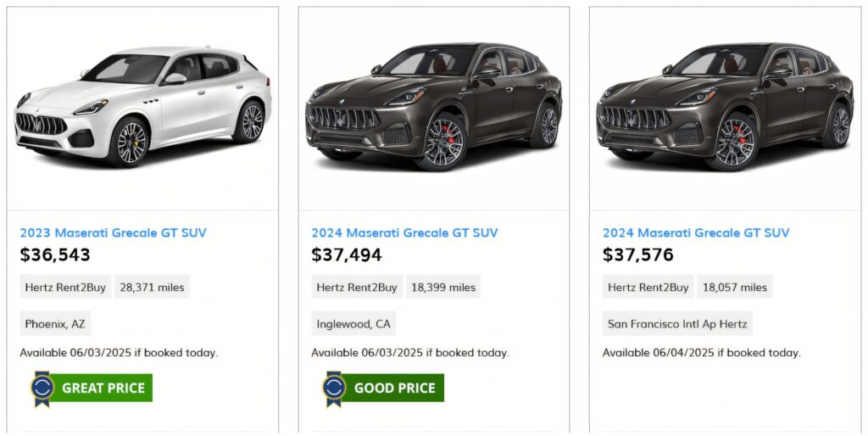
Task: Open the San Francisco 2024 Grecale photo
Action: (x=725, y=106)
